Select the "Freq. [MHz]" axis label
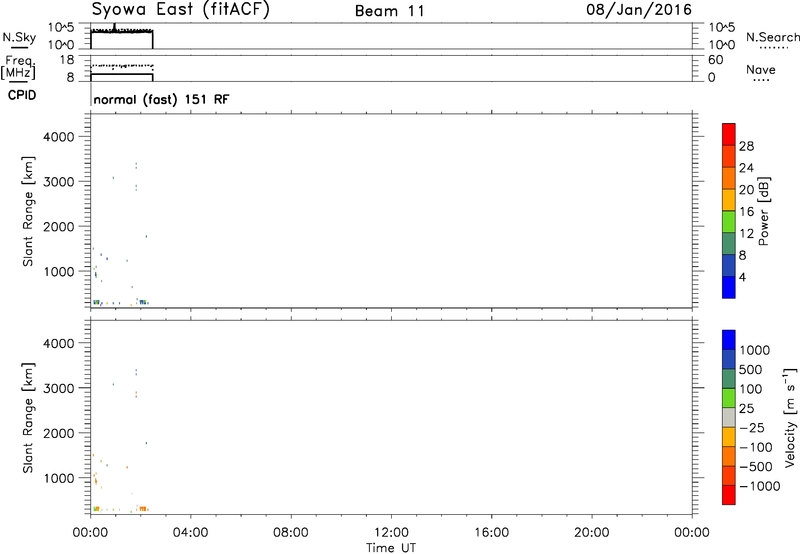Viewport: 800px width, 554px height. click(19, 67)
